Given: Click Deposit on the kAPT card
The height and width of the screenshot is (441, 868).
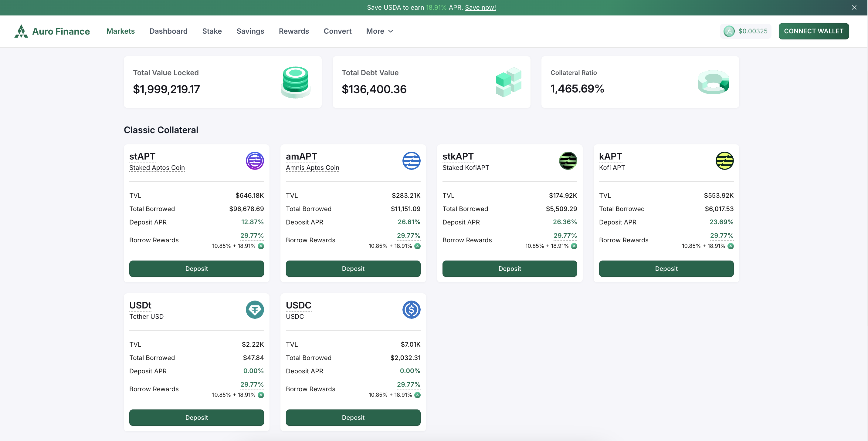Looking at the screenshot, I should coord(666,269).
